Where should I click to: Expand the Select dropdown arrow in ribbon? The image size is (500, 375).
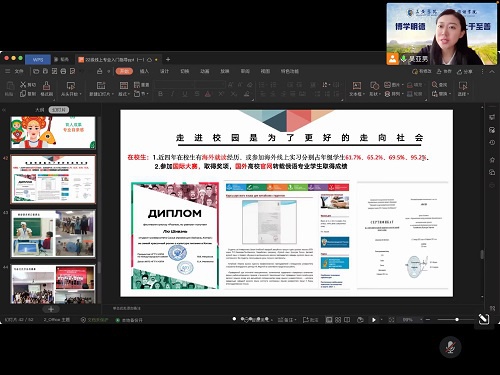469,94
